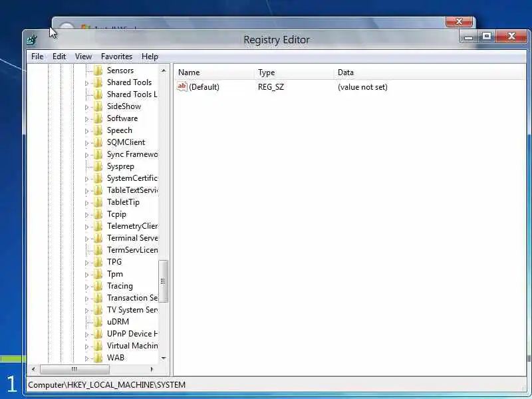This screenshot has width=532, height=399.
Task: Maximize the Registry Editor window
Action: coord(487,37)
